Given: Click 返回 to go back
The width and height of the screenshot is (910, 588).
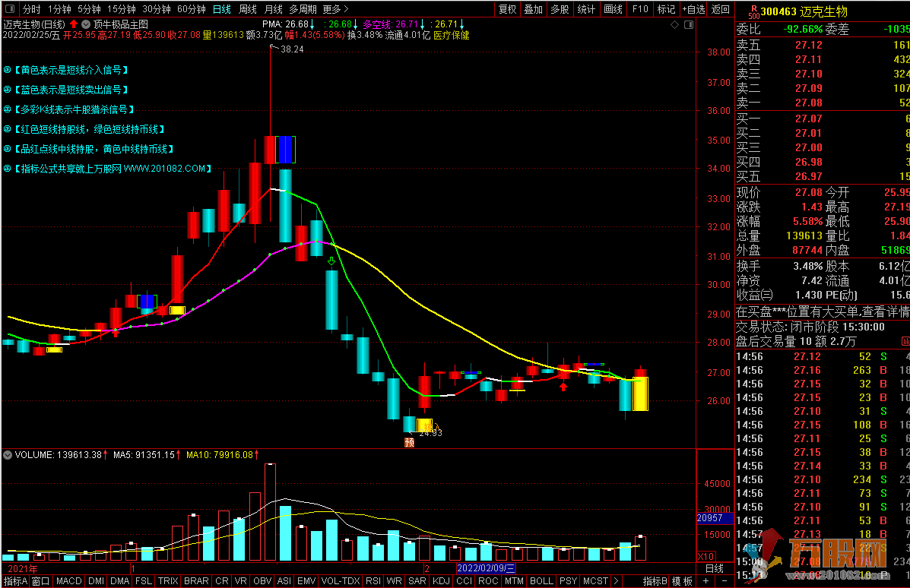Looking at the screenshot, I should click(720, 9).
